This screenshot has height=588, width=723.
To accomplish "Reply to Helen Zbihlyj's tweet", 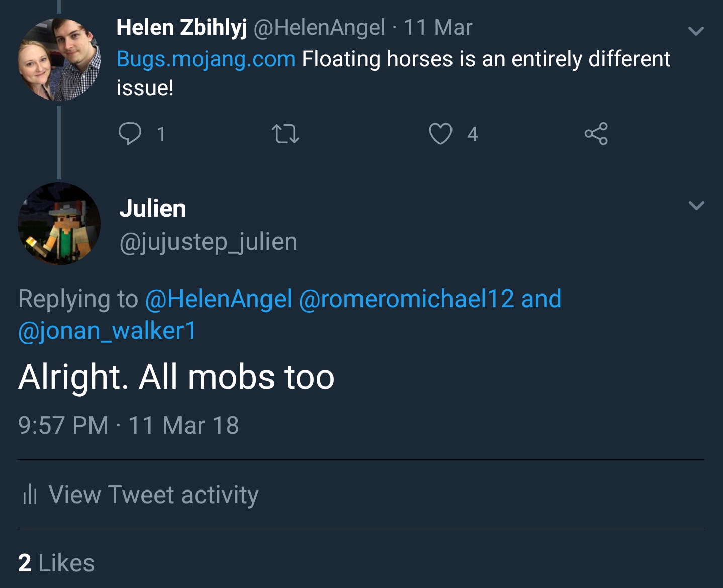I will click(130, 134).
